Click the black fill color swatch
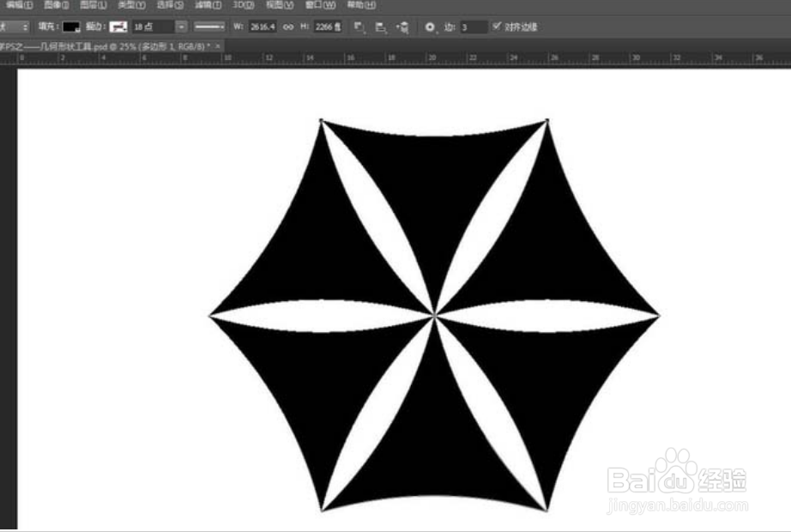This screenshot has height=532, width=791. 71,27
